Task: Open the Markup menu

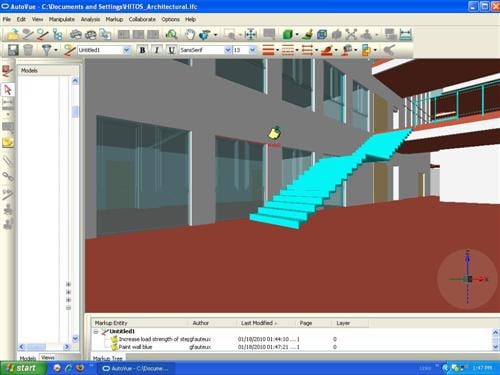Action: [x=114, y=19]
